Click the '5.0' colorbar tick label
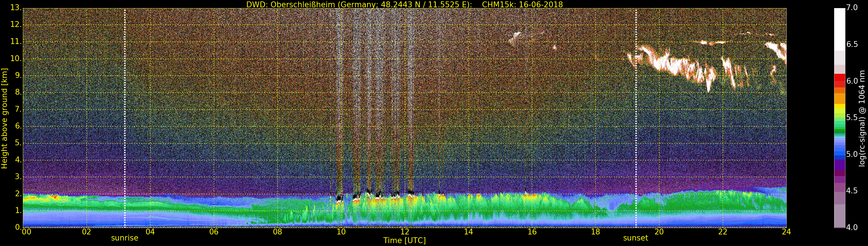 tap(852, 154)
